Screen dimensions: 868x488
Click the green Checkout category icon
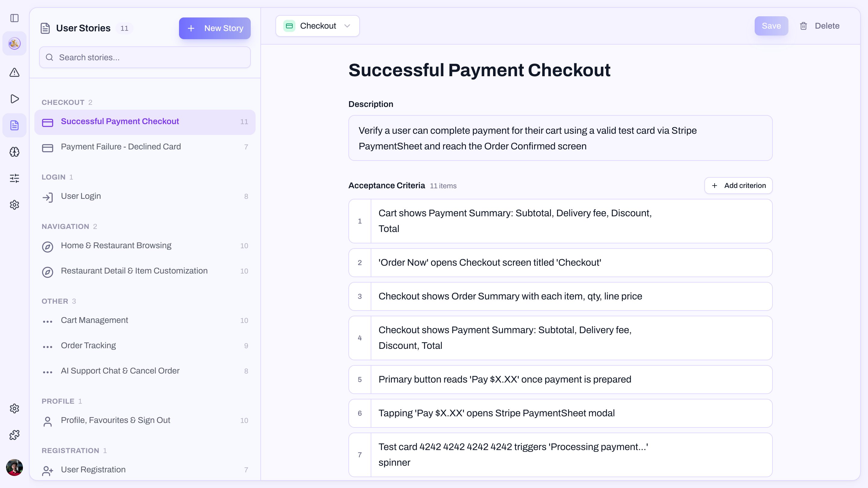(289, 26)
